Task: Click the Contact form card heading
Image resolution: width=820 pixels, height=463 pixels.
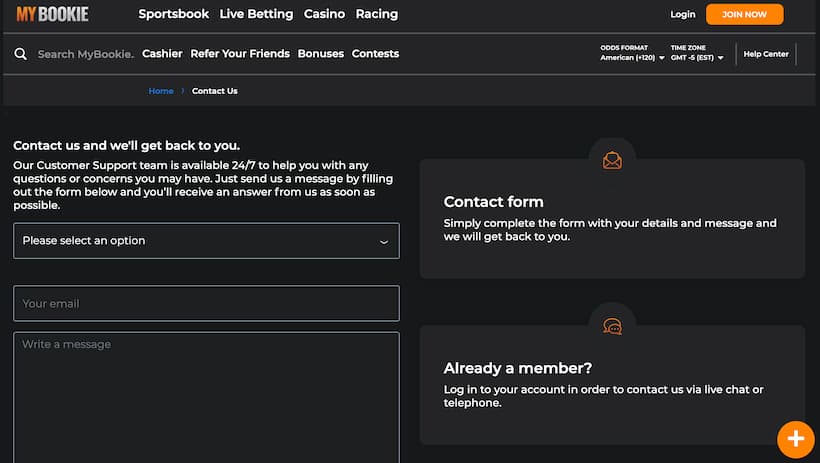Action: (493, 202)
